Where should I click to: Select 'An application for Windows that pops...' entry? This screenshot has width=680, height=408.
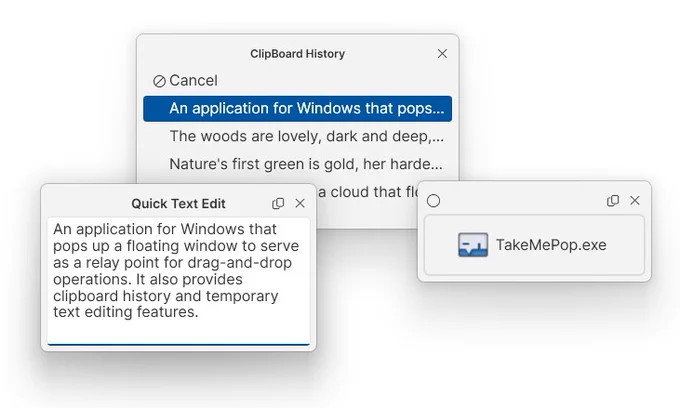pos(298,108)
